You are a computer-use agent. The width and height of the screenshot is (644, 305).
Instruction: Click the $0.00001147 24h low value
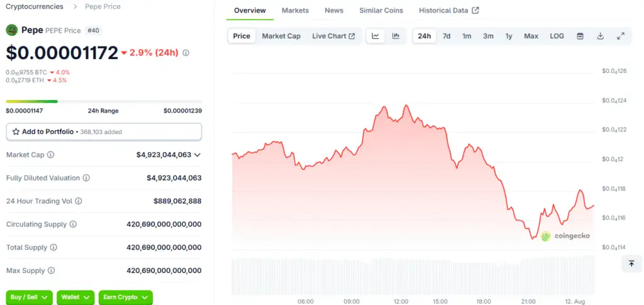click(x=25, y=111)
